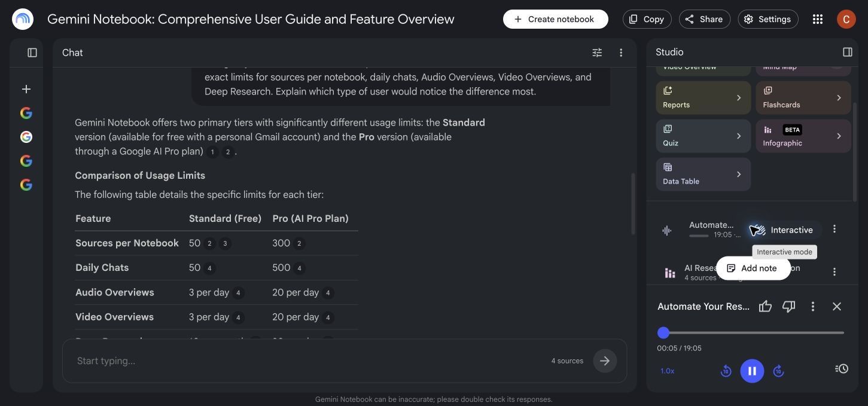The width and height of the screenshot is (868, 406).
Task: Copy the notebook
Action: point(647,19)
